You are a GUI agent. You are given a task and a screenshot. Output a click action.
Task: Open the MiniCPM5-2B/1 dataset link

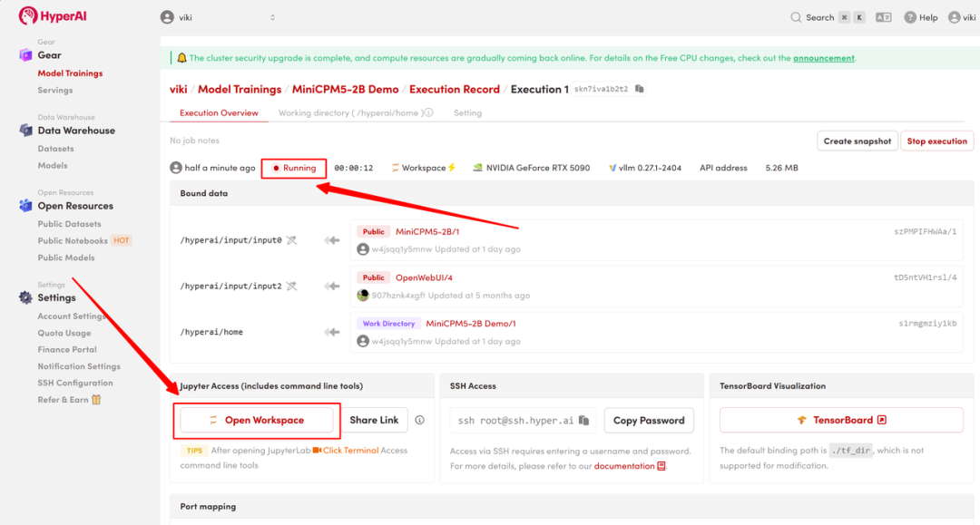point(427,231)
